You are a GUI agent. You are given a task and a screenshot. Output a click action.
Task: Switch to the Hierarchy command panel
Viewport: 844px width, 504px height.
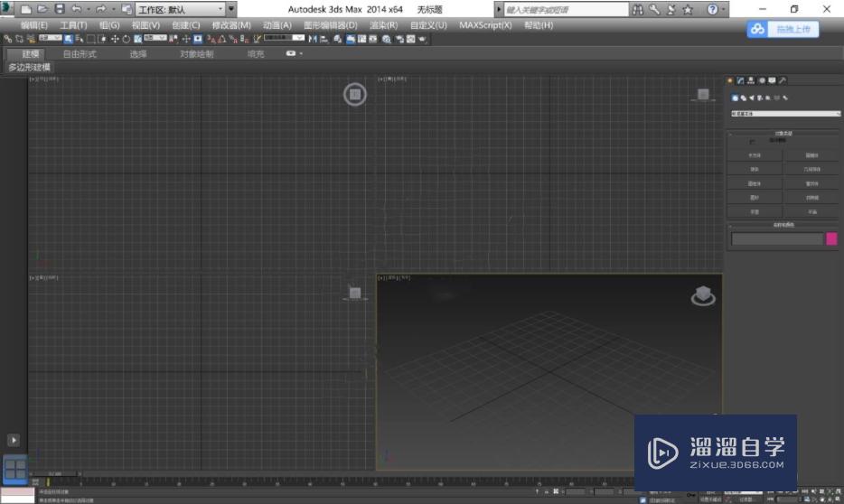tap(751, 80)
